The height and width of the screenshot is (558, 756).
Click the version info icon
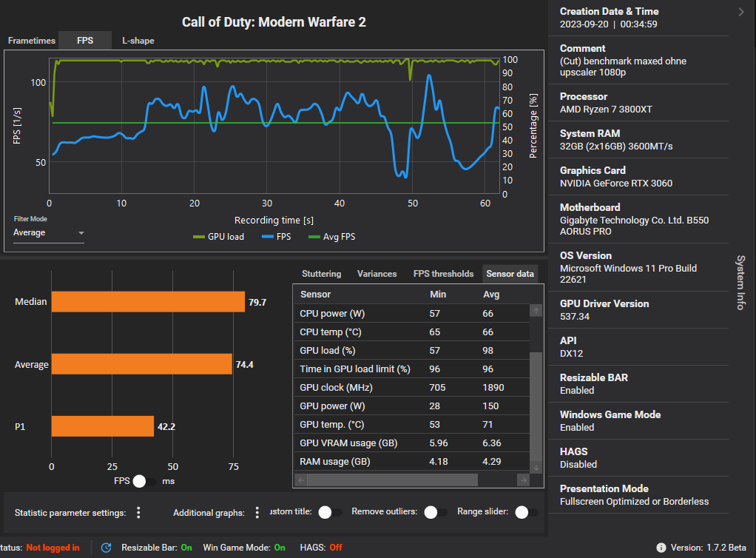point(661,548)
